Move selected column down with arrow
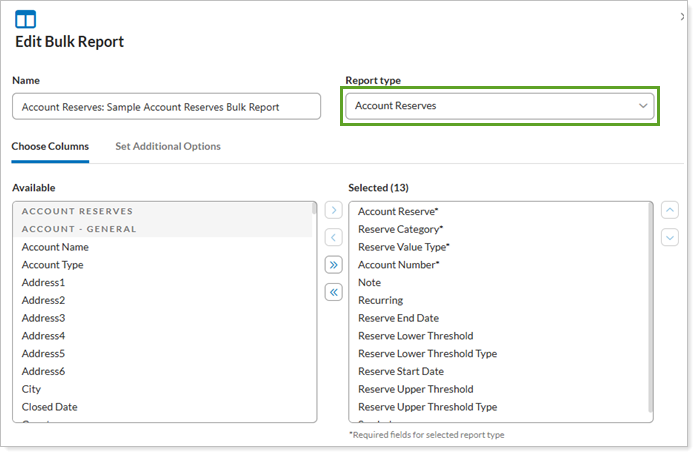 pos(670,238)
